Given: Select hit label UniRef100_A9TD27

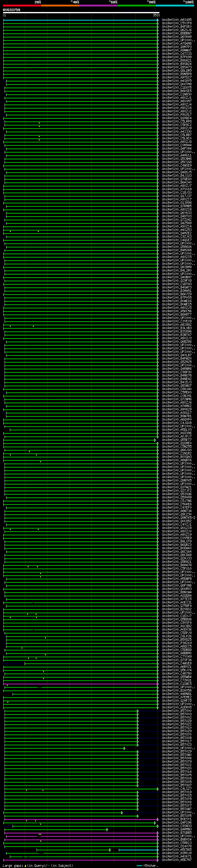Looking at the screenshot, I should 177,78.
